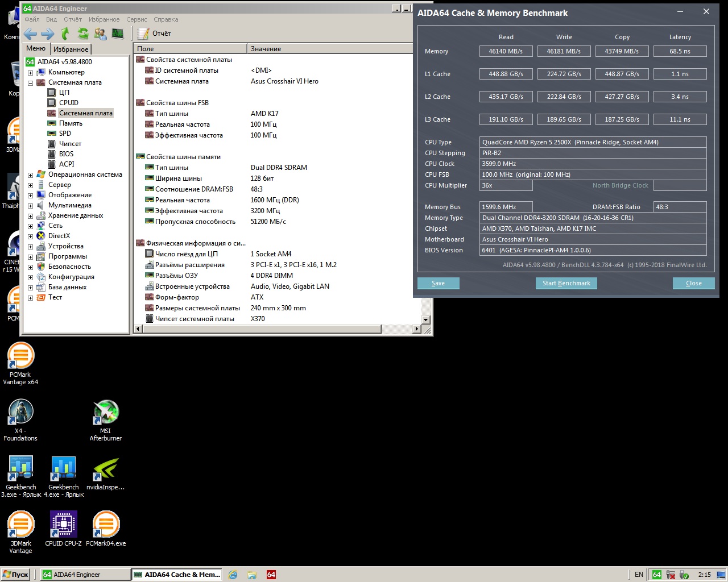The height and width of the screenshot is (582, 728).
Task: Click the tray icon left of the clock
Action: (x=684, y=575)
